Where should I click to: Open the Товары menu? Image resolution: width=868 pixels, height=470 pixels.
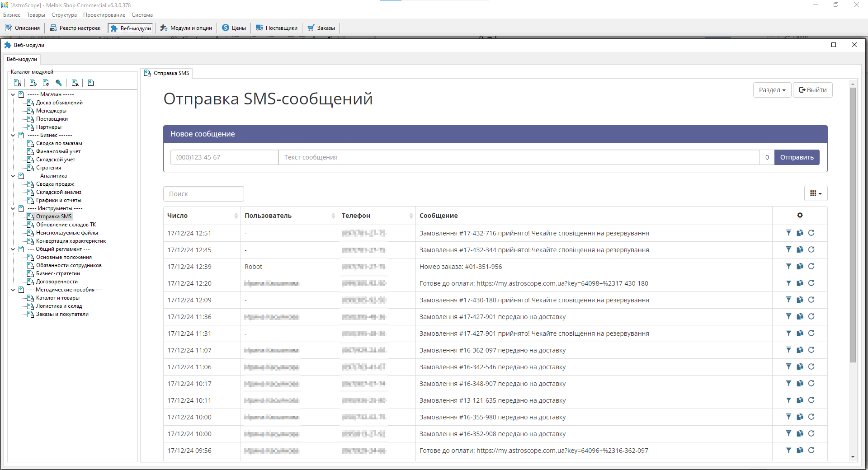(36, 15)
